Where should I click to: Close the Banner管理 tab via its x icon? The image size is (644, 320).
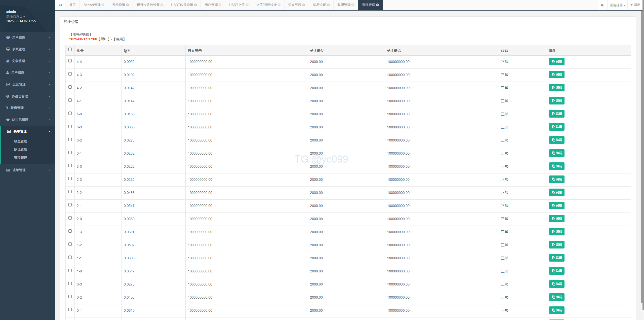pos(103,5)
